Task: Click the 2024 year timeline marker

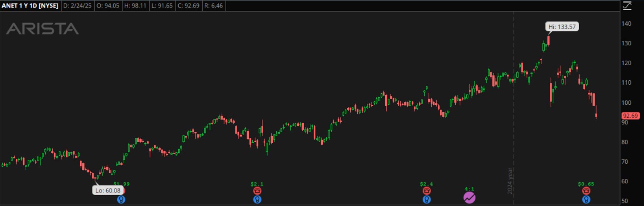Action: coord(511,181)
